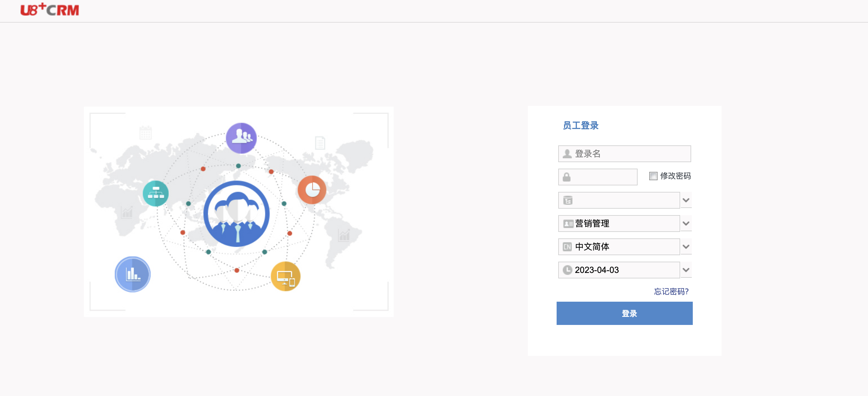Expand the 中文简体 language dropdown arrow
Image resolution: width=868 pixels, height=396 pixels.
coord(686,247)
